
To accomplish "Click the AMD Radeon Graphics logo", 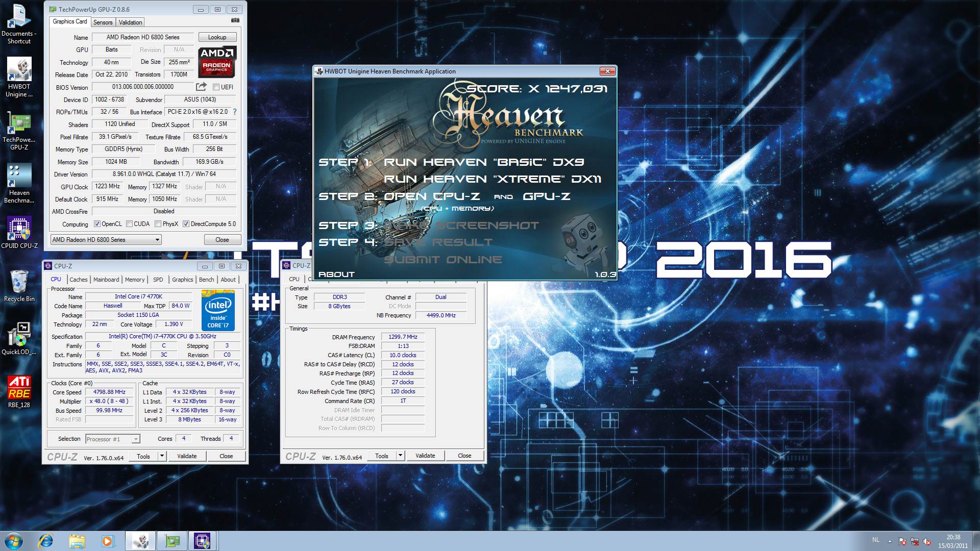I will click(x=217, y=61).
